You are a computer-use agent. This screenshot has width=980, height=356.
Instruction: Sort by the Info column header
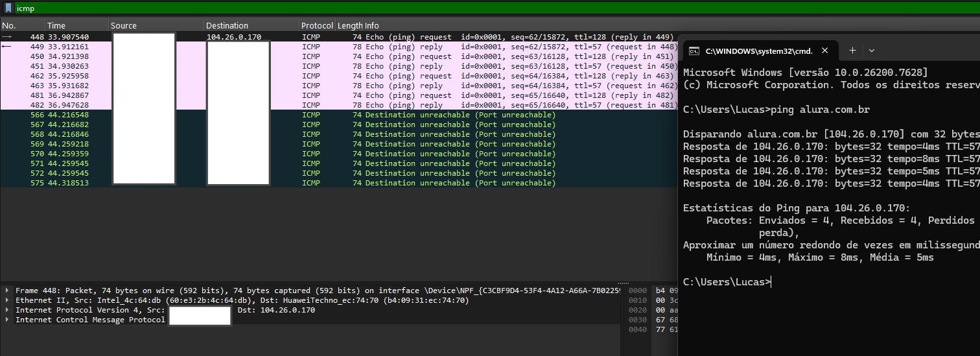coord(372,26)
